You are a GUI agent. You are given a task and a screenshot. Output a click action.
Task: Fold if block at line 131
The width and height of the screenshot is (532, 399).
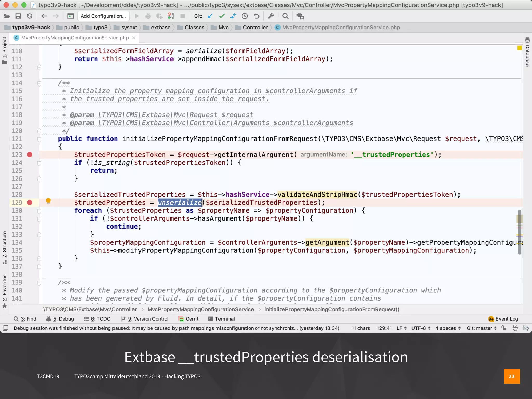[x=39, y=219]
